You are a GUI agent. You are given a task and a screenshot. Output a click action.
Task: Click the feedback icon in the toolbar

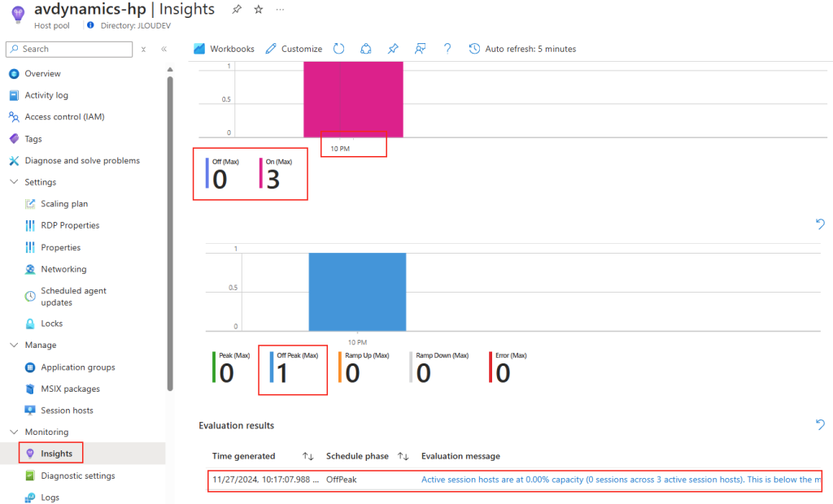click(x=421, y=49)
